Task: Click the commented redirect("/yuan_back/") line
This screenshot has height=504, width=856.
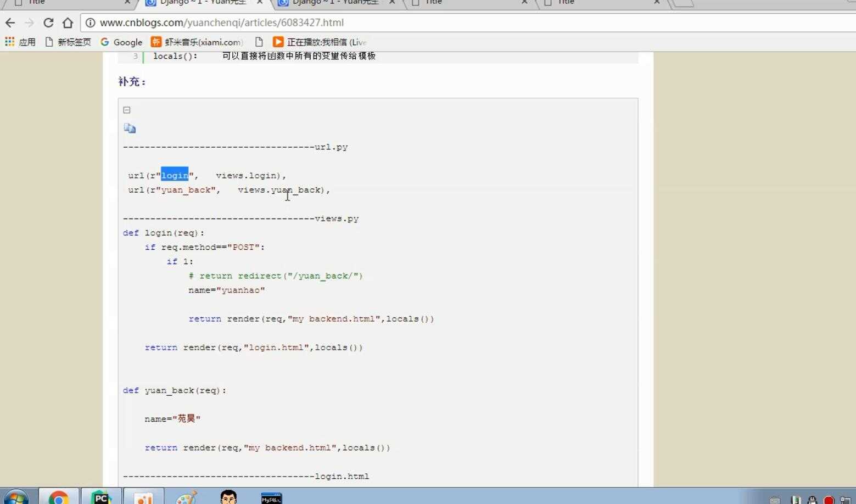Action: coord(276,276)
